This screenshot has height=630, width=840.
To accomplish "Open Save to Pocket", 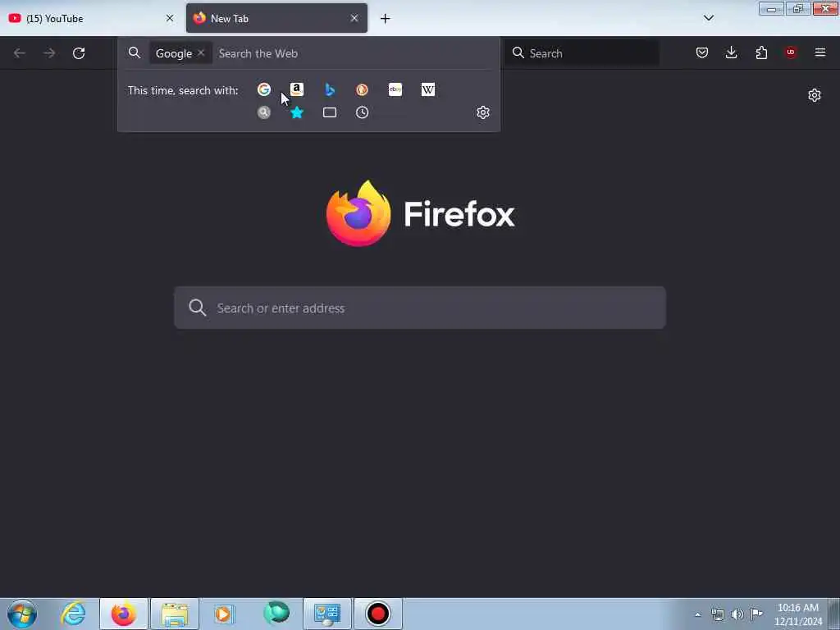I will tap(702, 52).
